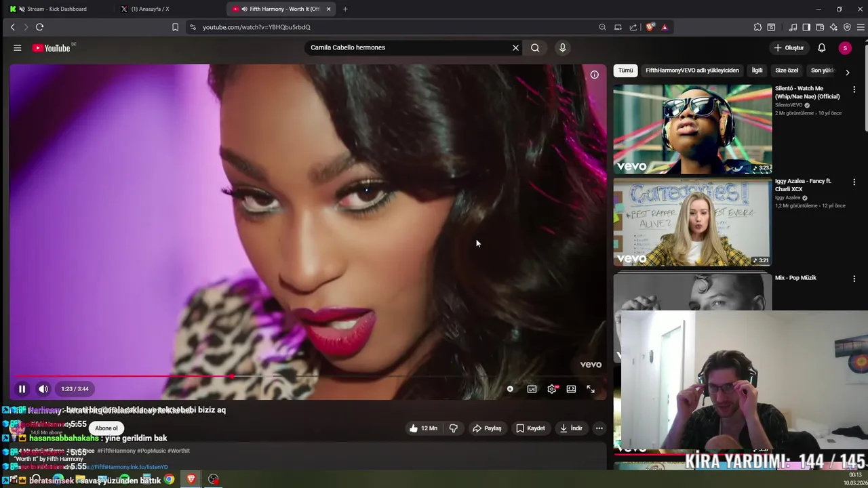This screenshot has height=488, width=868.
Task: Click the Oluştur create button
Action: [x=789, y=47]
